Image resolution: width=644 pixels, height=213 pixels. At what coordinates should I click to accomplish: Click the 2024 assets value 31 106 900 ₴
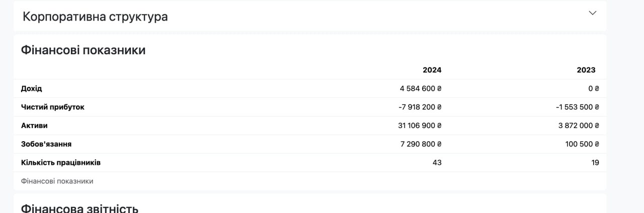(420, 126)
